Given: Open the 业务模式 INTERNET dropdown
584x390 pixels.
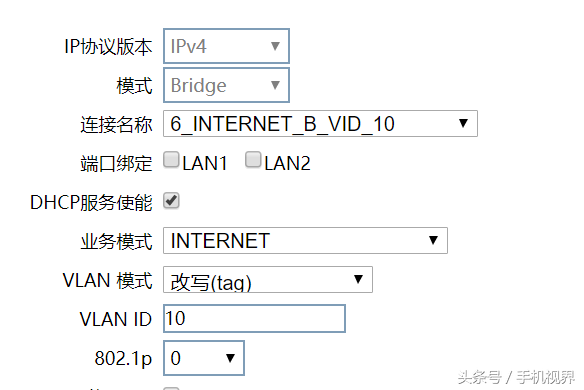Looking at the screenshot, I should click(305, 241).
